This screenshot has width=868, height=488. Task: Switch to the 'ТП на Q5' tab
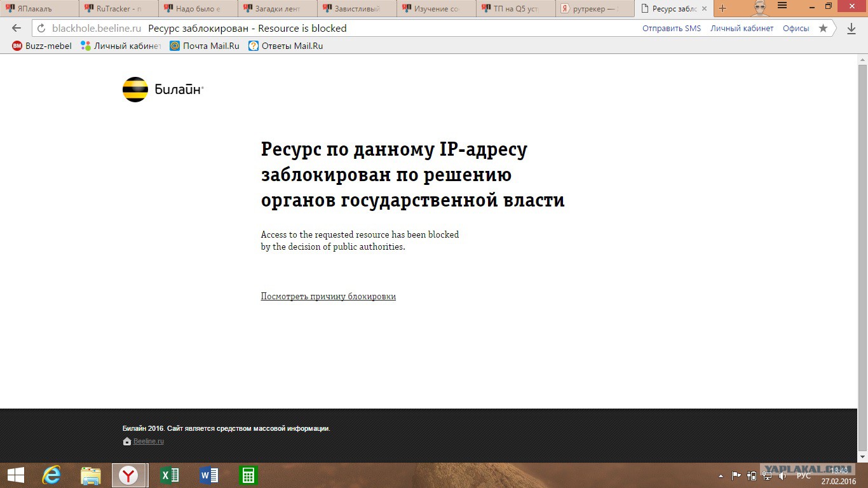coord(515,8)
